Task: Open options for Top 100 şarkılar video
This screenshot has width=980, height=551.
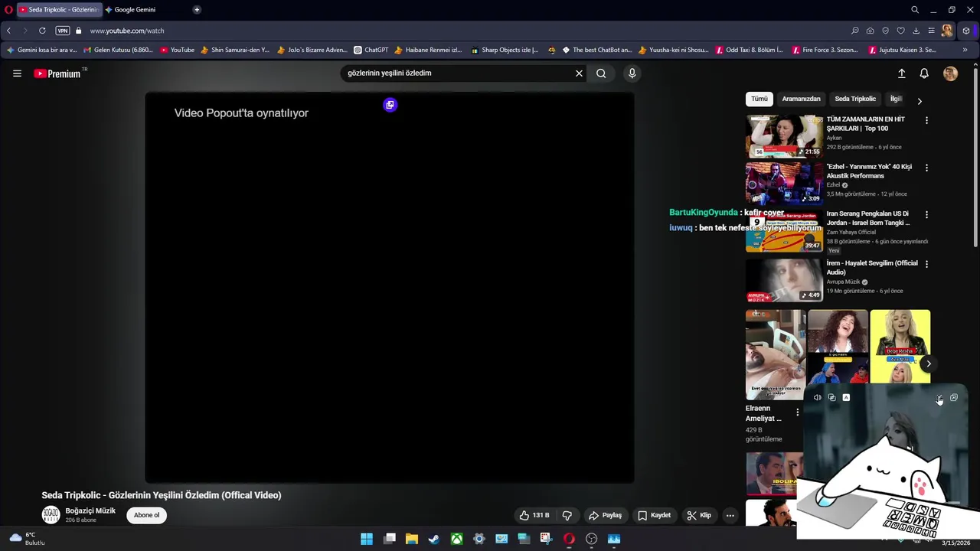Action: 926,120
